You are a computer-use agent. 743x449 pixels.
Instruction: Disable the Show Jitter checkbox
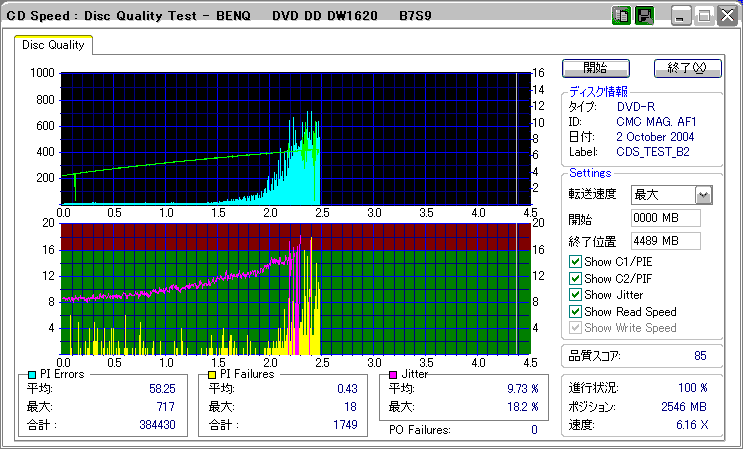click(575, 295)
